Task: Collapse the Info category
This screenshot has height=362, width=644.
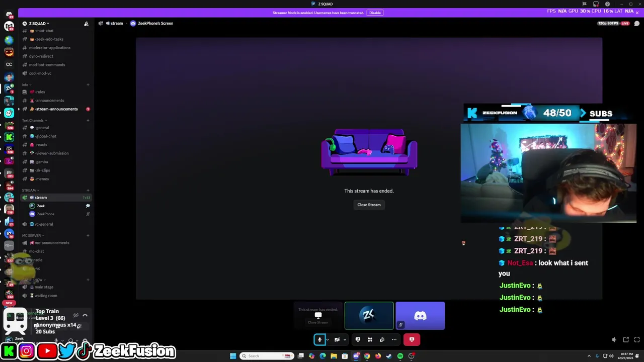Action: [26, 84]
